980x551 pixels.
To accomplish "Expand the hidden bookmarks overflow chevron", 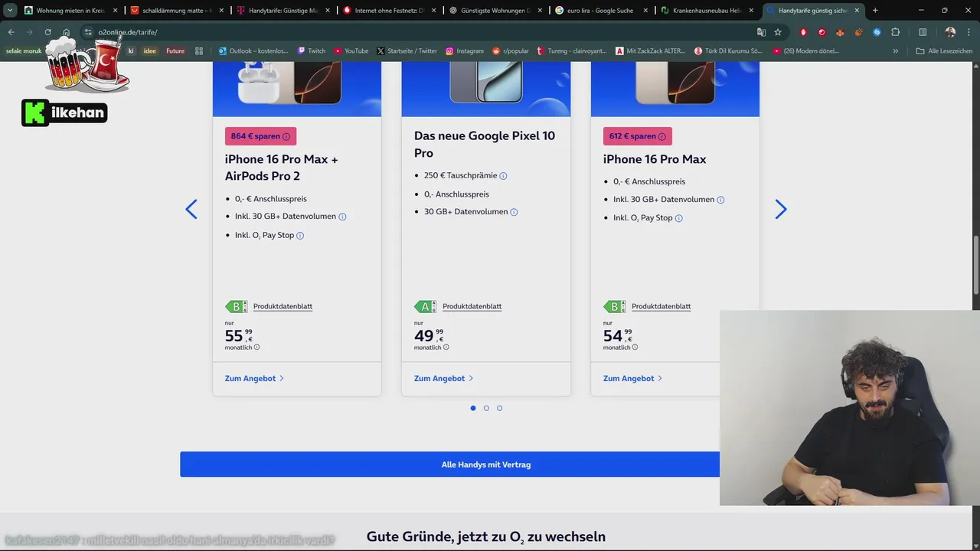I will coord(896,51).
